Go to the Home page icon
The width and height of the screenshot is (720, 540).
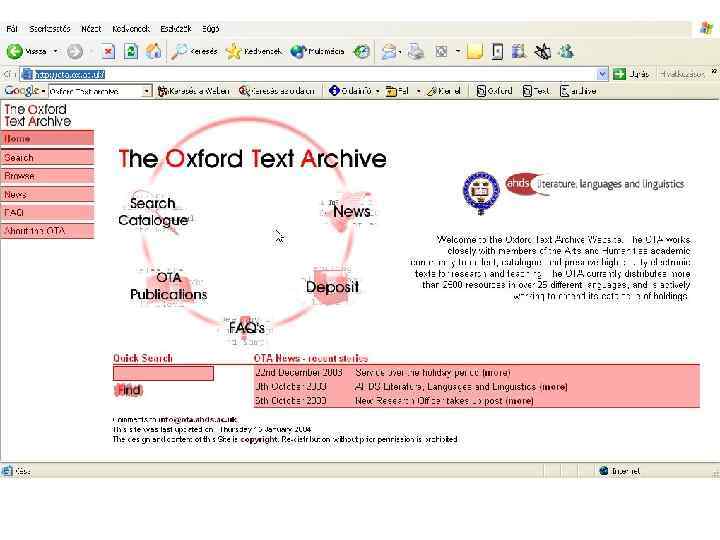coord(153,51)
